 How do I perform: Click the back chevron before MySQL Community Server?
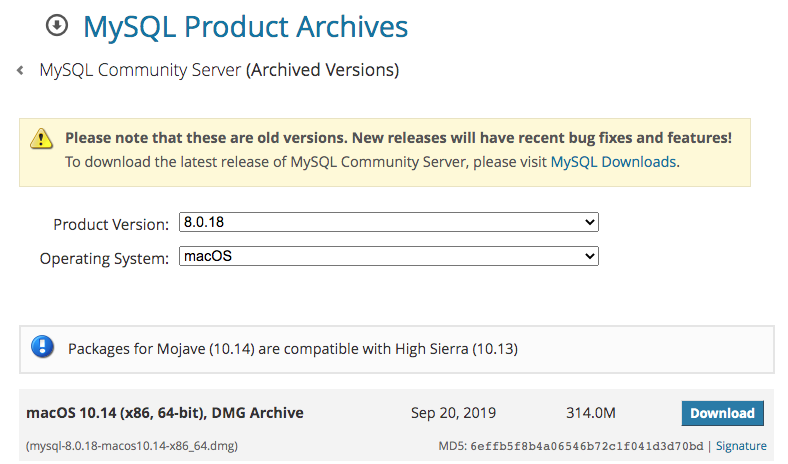20,71
